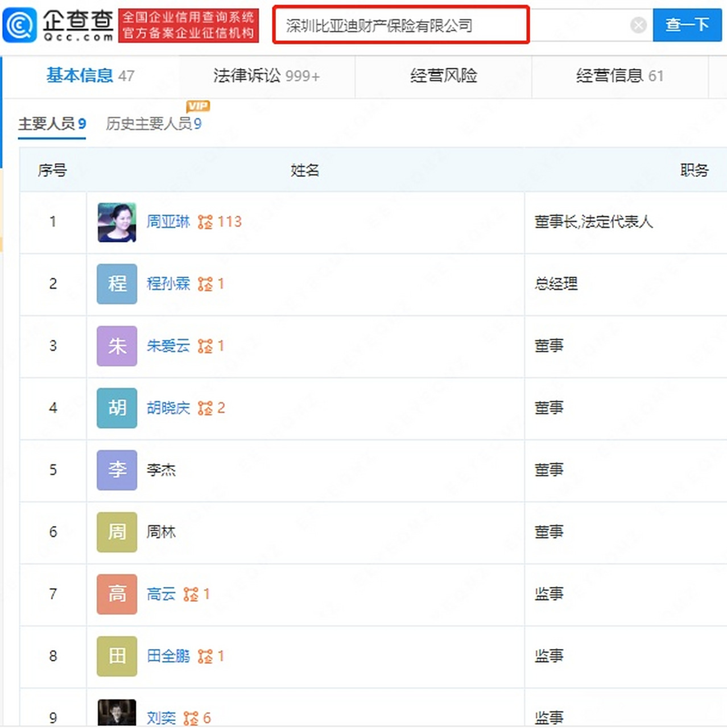Open 程孙霖's relationship graph icon
Image resolution: width=727 pixels, height=728 pixels.
pyautogui.click(x=206, y=284)
